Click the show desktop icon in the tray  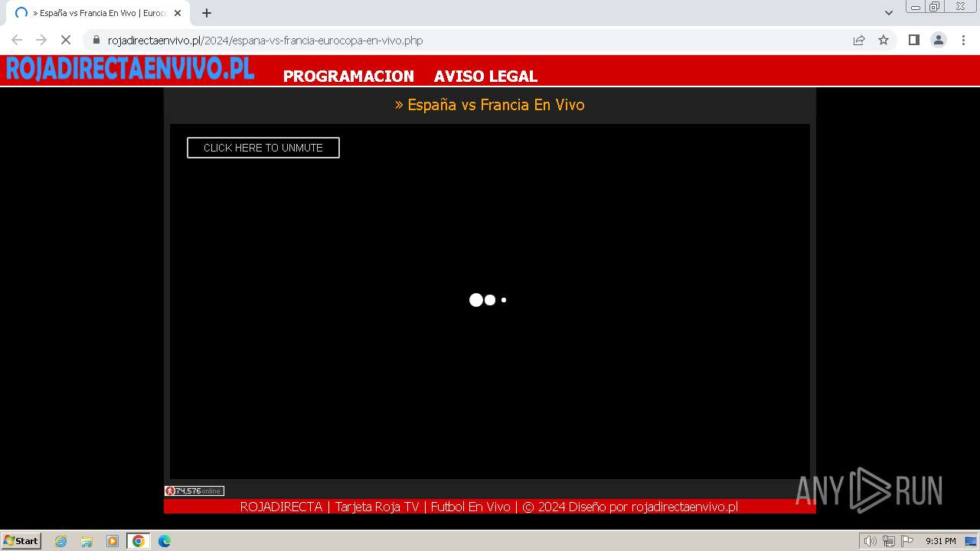coord(971,541)
